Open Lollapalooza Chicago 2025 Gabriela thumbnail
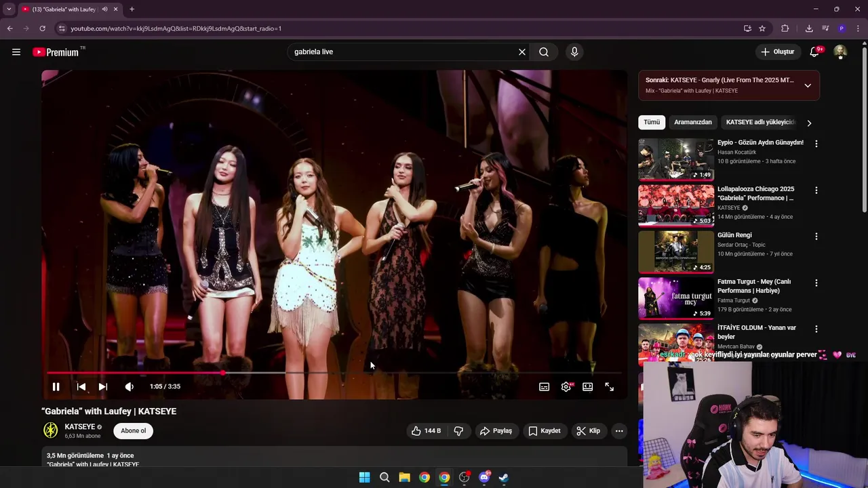 coord(676,205)
